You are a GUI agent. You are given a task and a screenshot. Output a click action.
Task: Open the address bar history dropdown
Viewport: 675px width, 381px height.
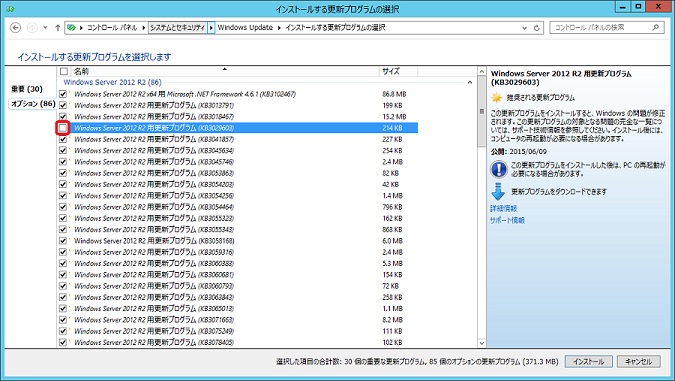[524, 28]
